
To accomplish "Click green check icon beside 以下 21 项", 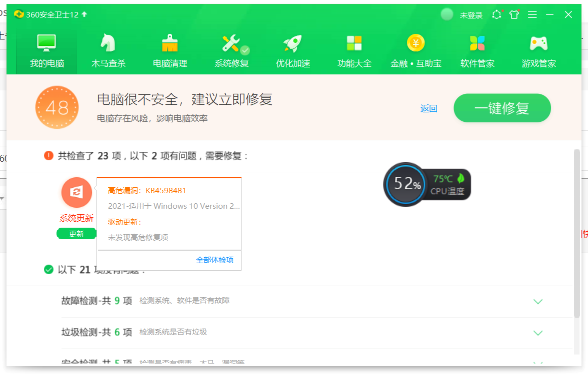I will [x=49, y=270].
